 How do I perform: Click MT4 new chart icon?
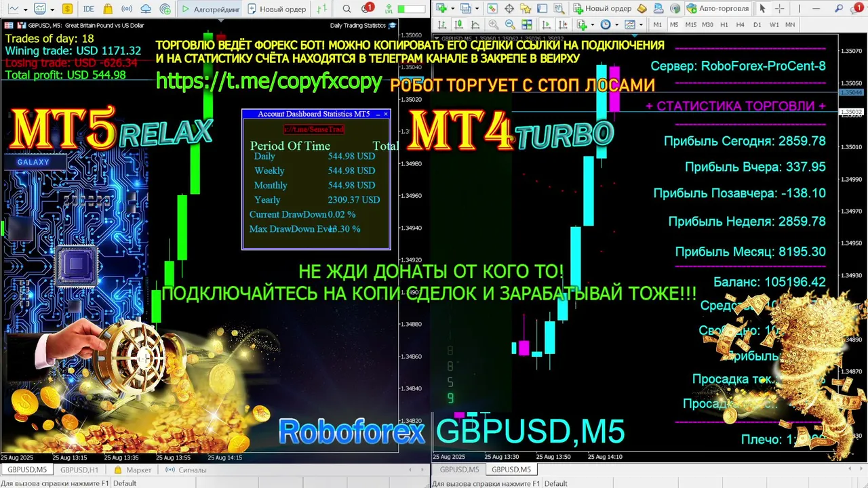[441, 8]
